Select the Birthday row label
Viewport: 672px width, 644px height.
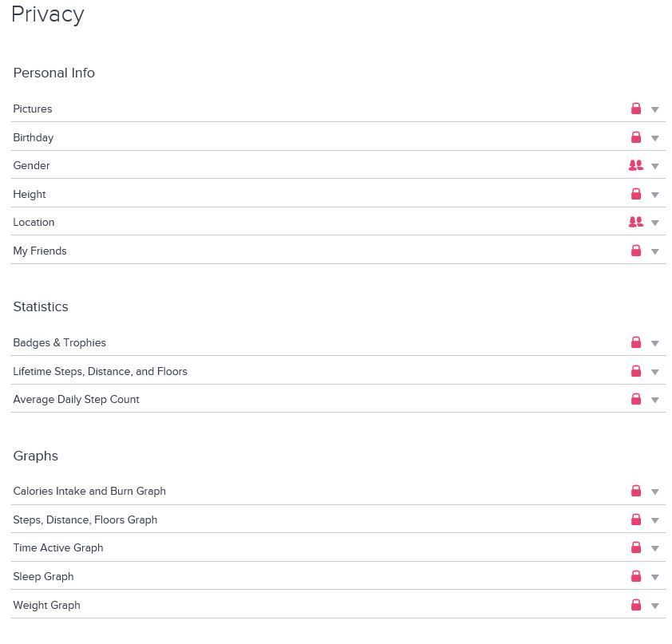click(34, 137)
